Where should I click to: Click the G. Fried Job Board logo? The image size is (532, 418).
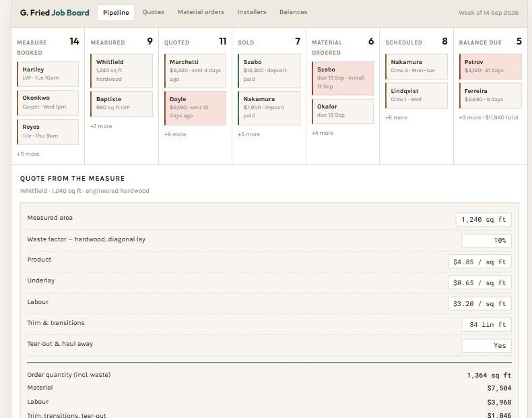55,13
